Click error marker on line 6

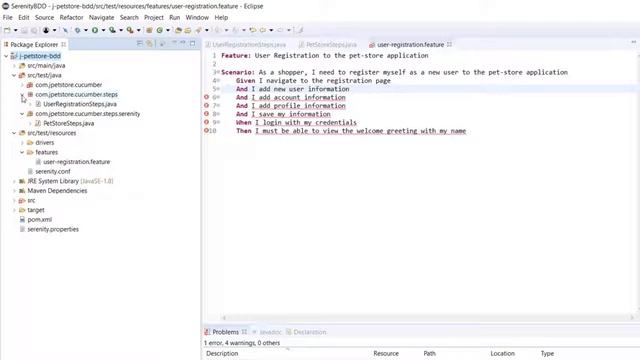point(206,97)
